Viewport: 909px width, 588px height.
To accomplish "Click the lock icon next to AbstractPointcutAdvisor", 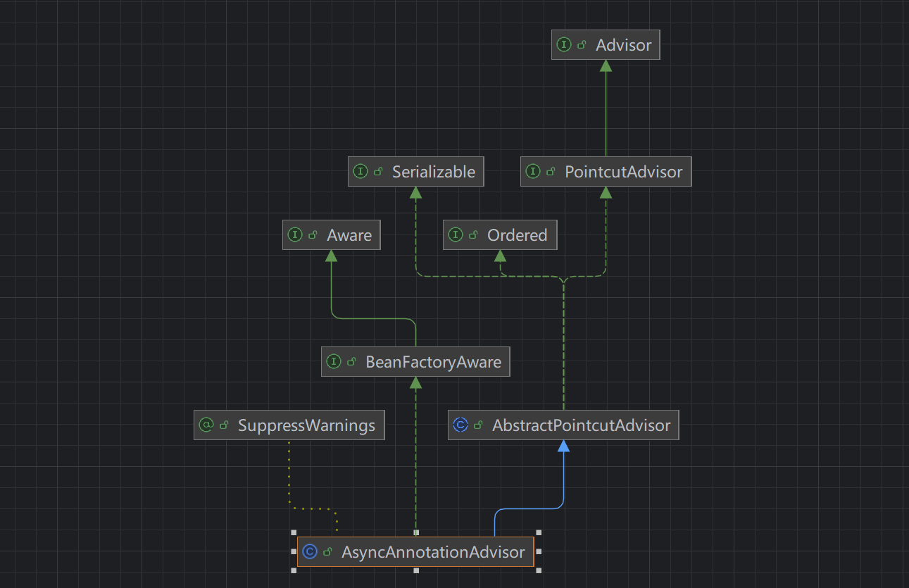I will click(x=478, y=425).
